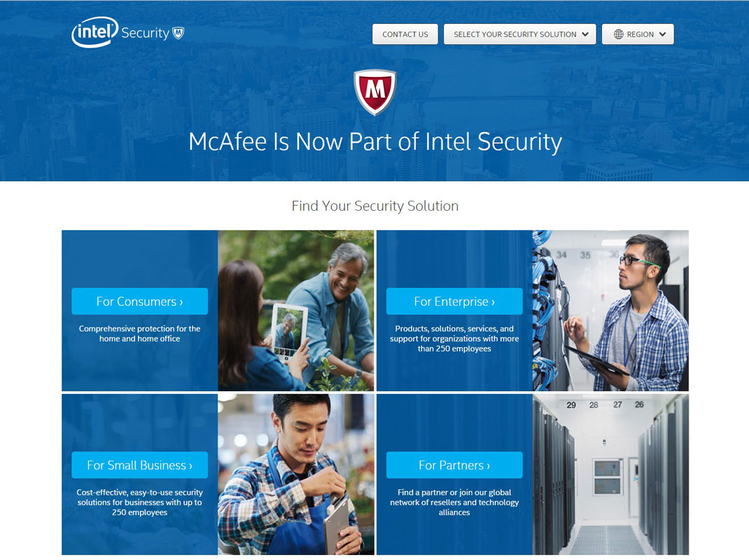Click the globe icon in Region button
Screen dimensions: 749x560
(x=618, y=34)
